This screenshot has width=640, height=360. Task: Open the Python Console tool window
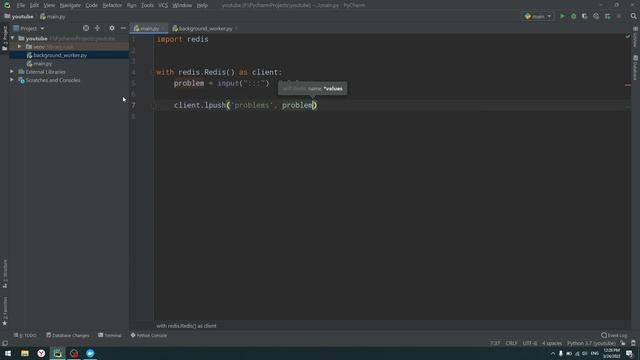click(149, 335)
